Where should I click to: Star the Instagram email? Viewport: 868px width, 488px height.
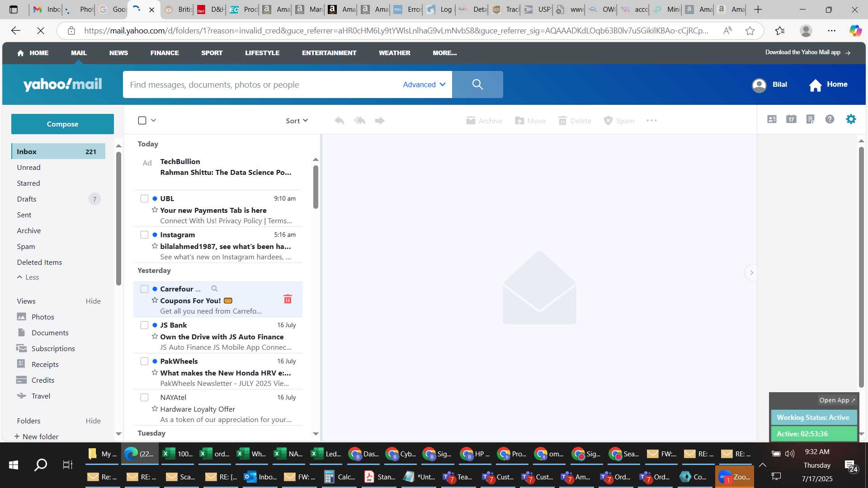(155, 246)
